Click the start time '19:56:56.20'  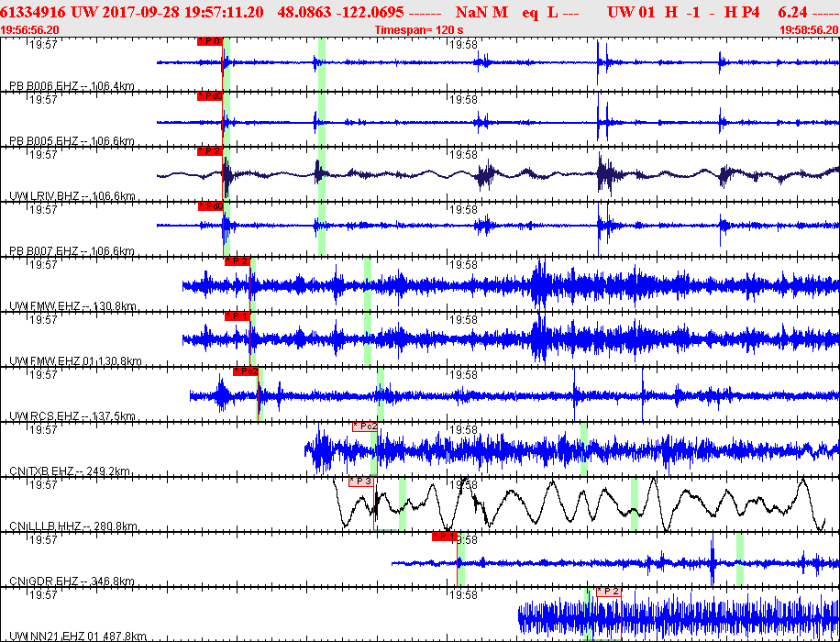[x=29, y=30]
